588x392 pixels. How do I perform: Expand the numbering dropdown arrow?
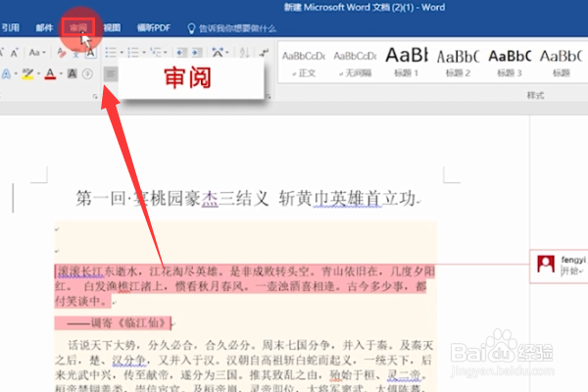coord(144,53)
